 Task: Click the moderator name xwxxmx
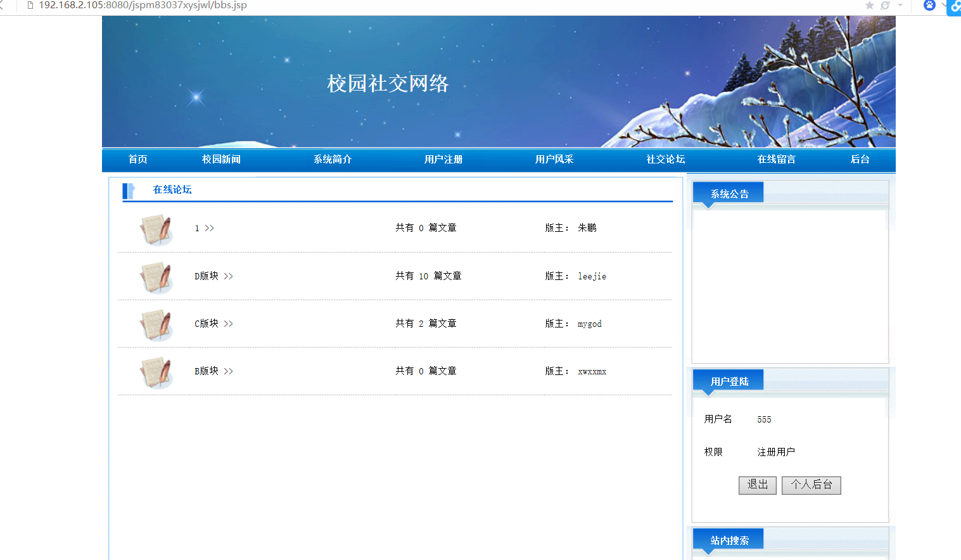click(x=592, y=371)
